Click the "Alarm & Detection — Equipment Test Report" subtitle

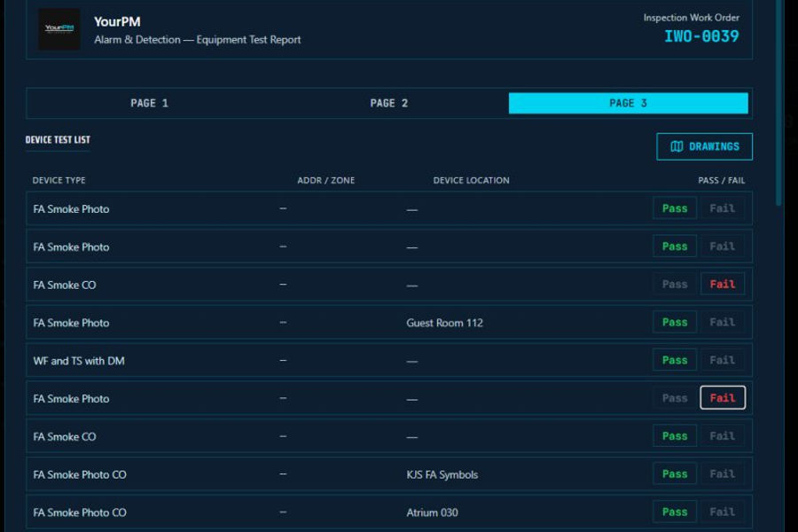[198, 40]
